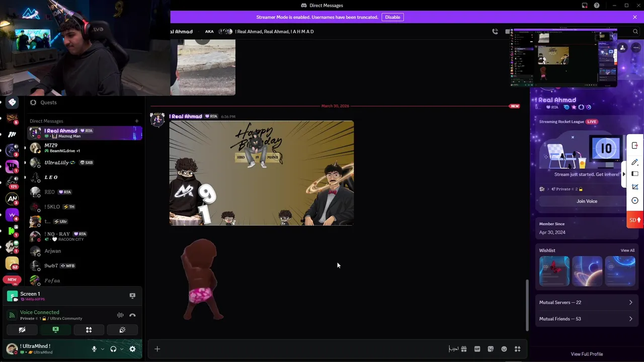This screenshot has width=644, height=362.
Task: Open the AN server icon
Action: click(12, 199)
